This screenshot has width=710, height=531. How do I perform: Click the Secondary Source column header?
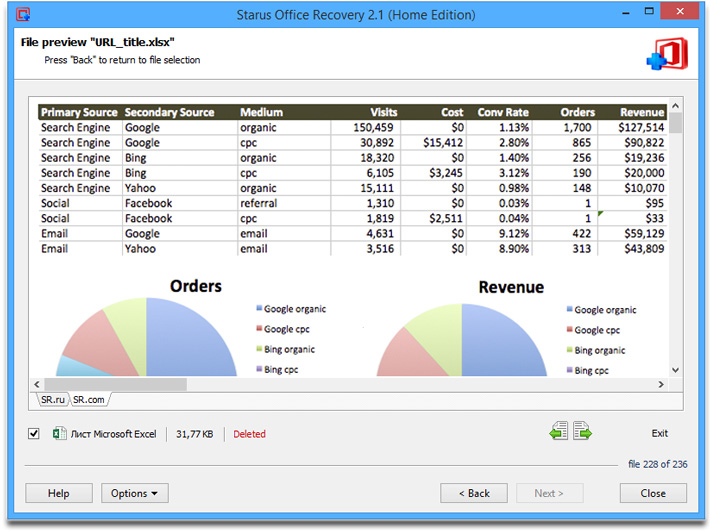point(180,112)
